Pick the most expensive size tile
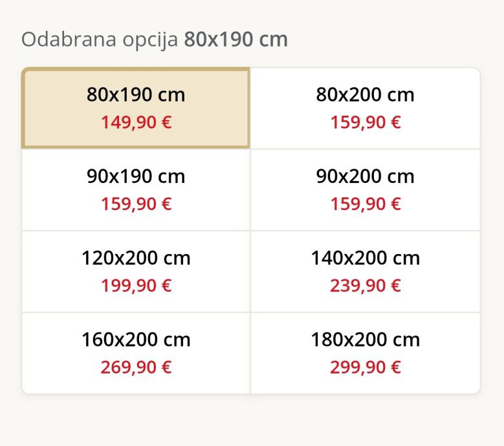504x446 pixels. [x=365, y=353]
